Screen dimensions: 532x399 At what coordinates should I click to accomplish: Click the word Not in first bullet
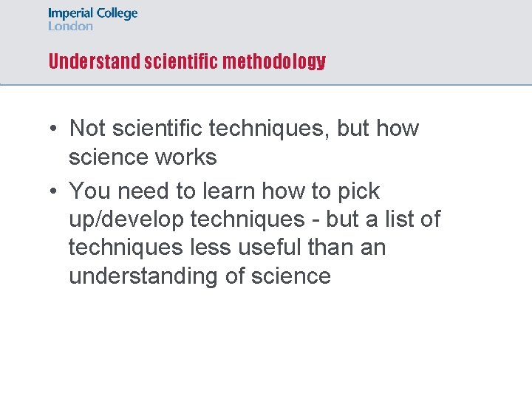tap(87, 128)
